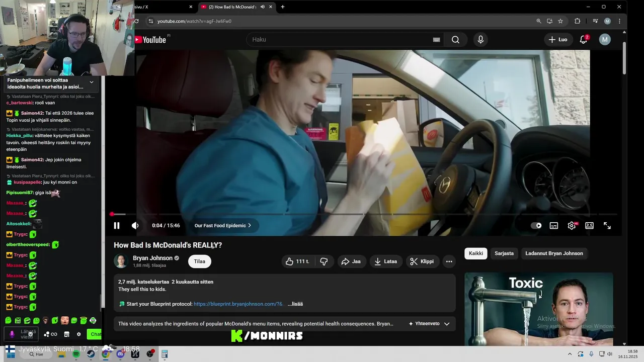The image size is (644, 362).
Task: Run search using the magnifier button
Action: pyautogui.click(x=455, y=40)
